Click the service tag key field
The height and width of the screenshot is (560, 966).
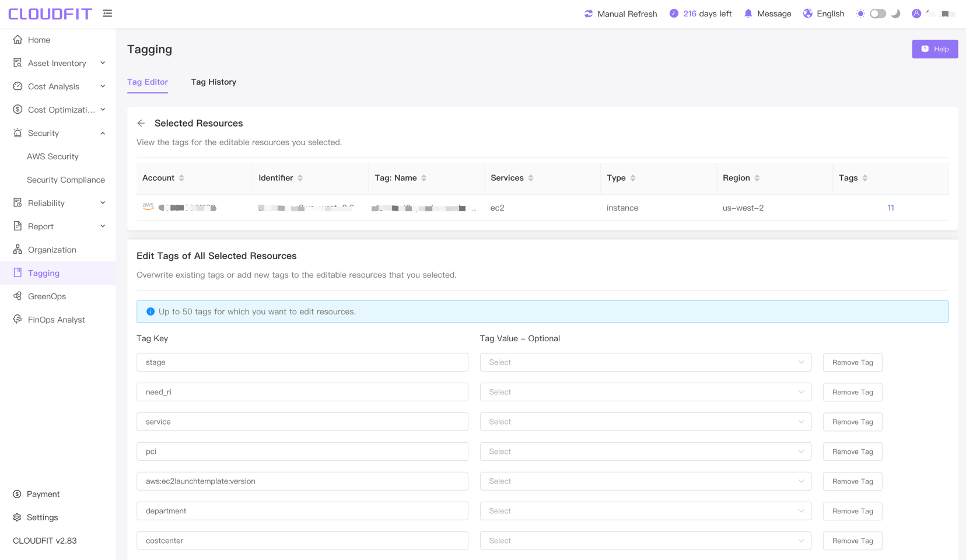pos(302,422)
